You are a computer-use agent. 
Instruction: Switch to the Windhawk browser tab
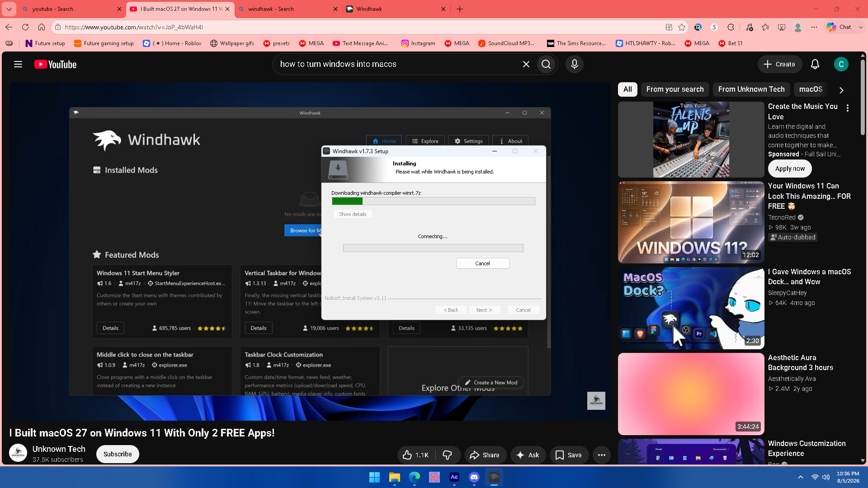click(396, 9)
